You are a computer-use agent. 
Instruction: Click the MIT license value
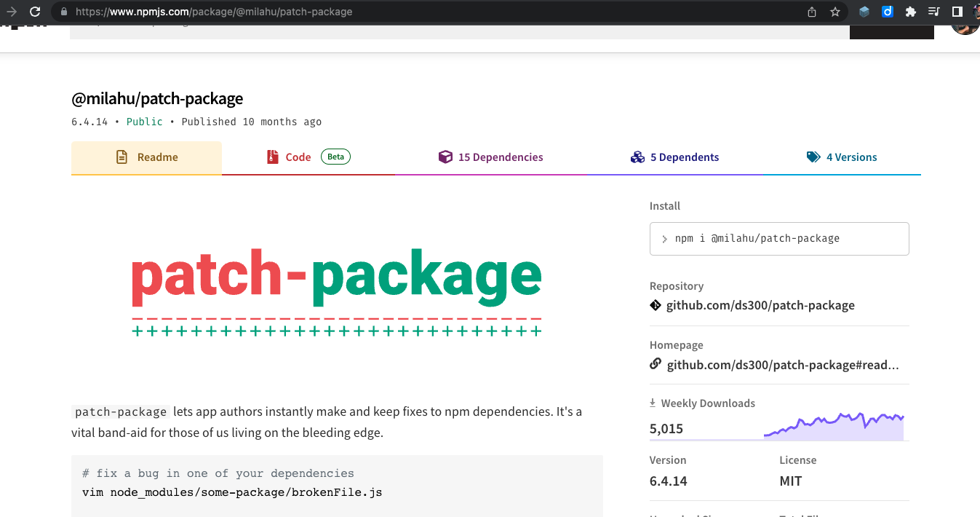pyautogui.click(x=791, y=481)
